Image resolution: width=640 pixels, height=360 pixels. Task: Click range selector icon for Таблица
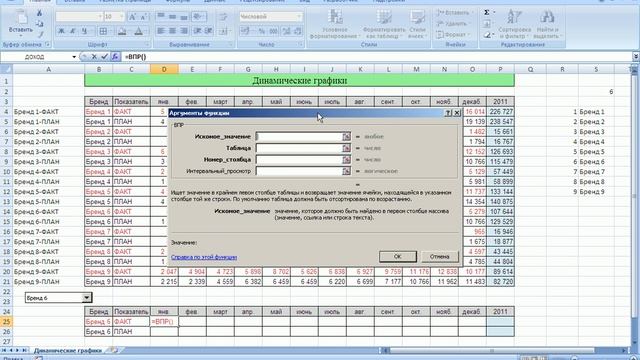[347, 148]
